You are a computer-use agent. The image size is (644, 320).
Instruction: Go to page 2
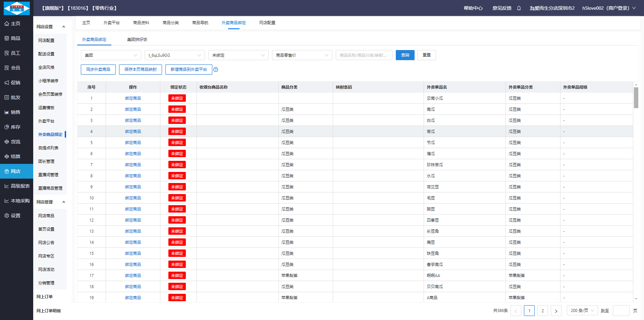tap(543, 311)
